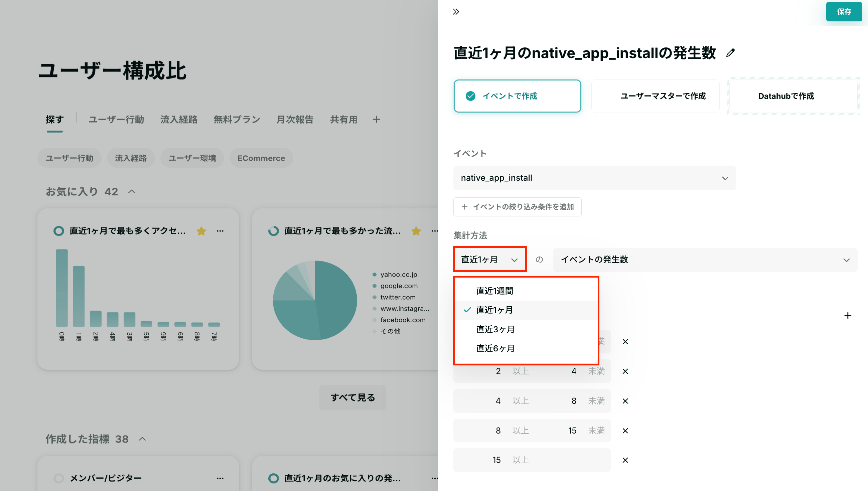
Task: Remove the 4以上 8未満 range row
Action: click(x=625, y=401)
